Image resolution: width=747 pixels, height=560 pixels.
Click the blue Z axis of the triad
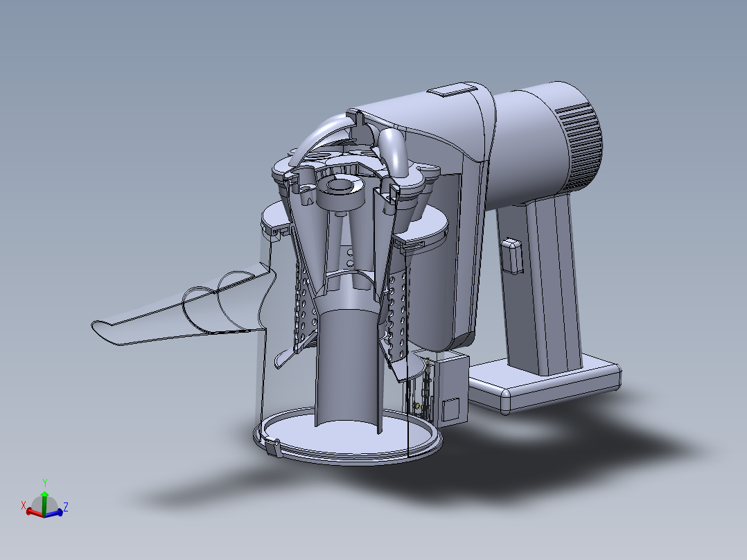(54, 513)
